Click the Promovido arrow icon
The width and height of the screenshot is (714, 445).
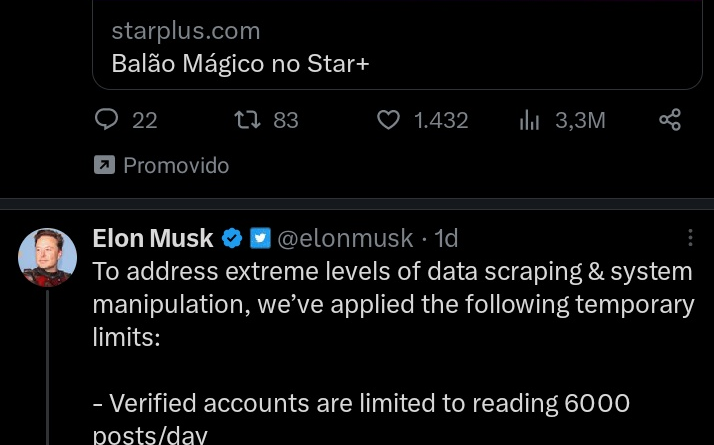click(x=103, y=165)
